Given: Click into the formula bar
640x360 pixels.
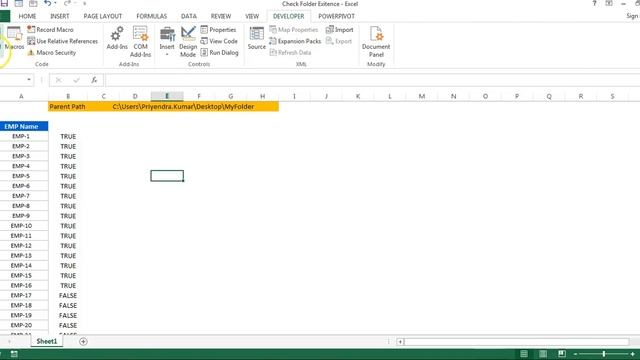Looking at the screenshot, I should click(372, 80).
